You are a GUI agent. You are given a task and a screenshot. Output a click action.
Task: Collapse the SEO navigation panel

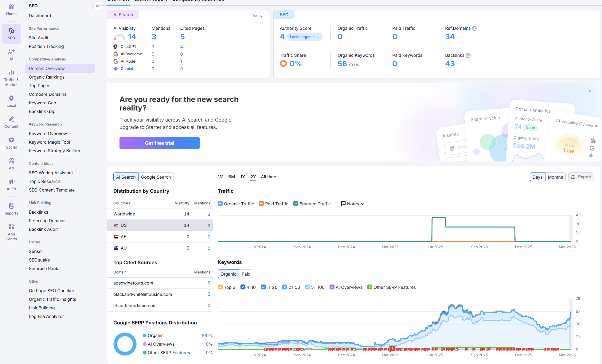pos(97,6)
